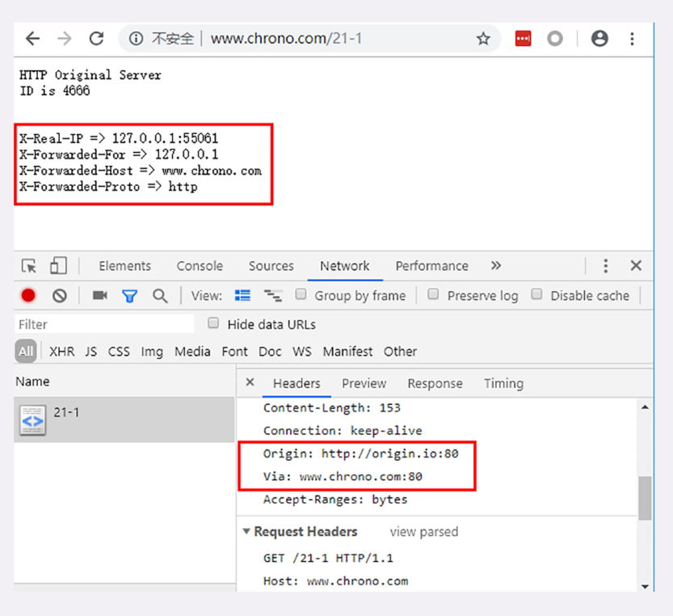Open network search magnifier icon

pyautogui.click(x=160, y=296)
